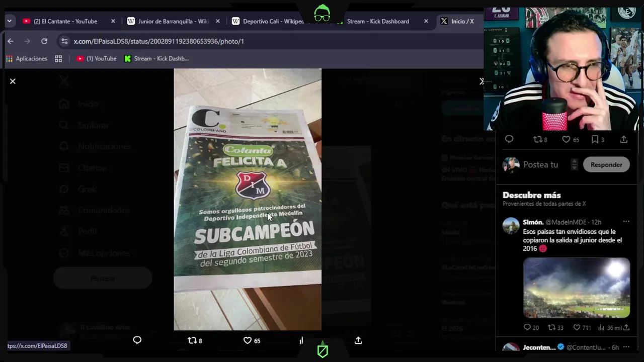Reply icon in right sidebar post actions
The width and height of the screenshot is (644, 362).
click(x=509, y=139)
